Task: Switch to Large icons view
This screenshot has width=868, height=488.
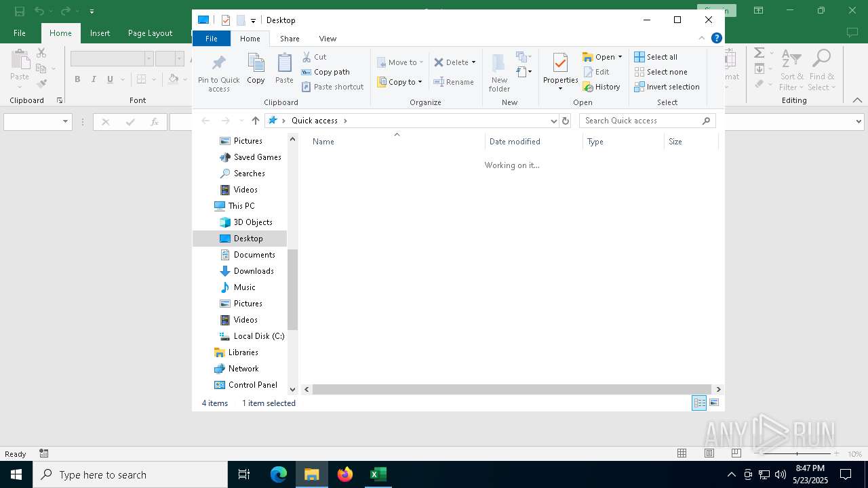Action: tap(714, 403)
